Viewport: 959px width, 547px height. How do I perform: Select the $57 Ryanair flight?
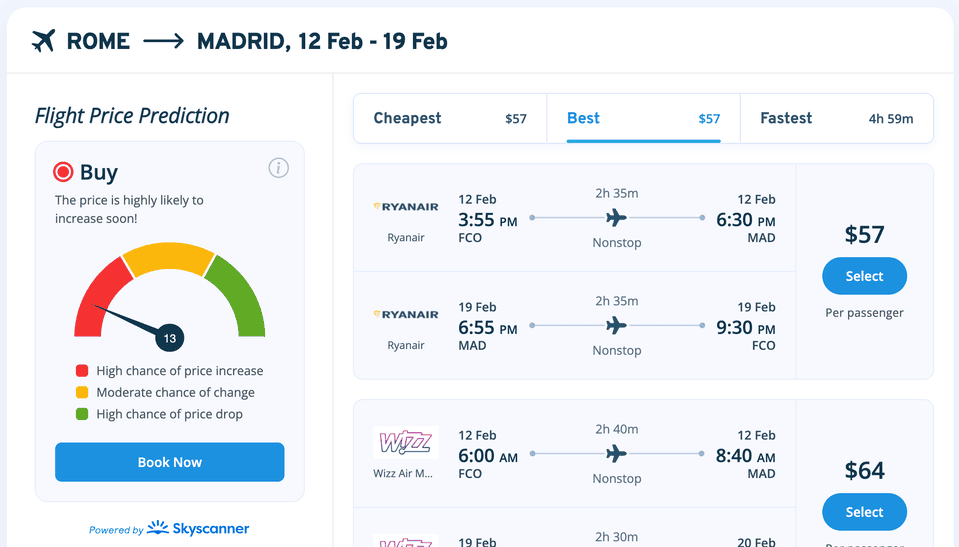pyautogui.click(x=864, y=276)
